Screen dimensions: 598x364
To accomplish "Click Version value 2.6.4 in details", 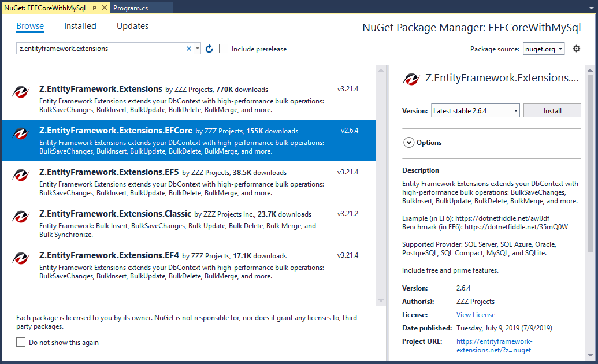I will (x=463, y=288).
